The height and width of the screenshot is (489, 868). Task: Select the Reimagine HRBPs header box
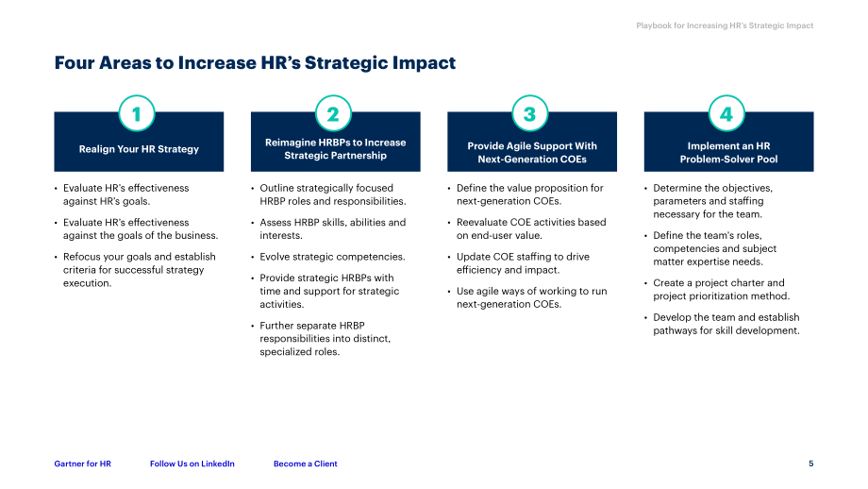tap(336, 142)
